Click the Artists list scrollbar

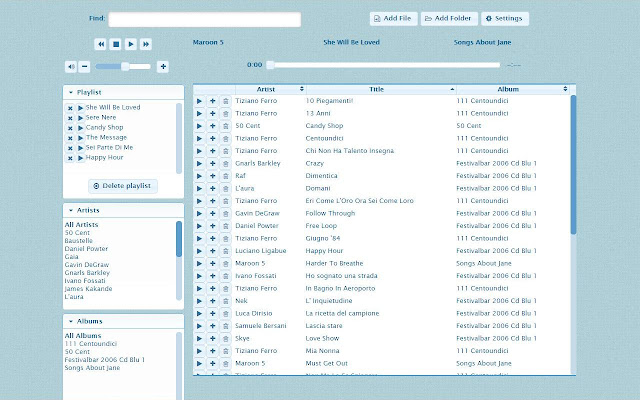tap(179, 239)
